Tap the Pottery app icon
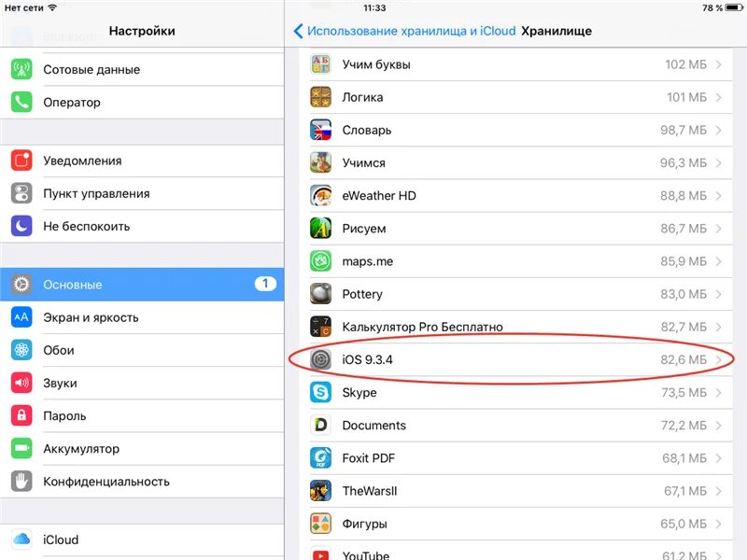This screenshot has width=747, height=560. tap(320, 294)
